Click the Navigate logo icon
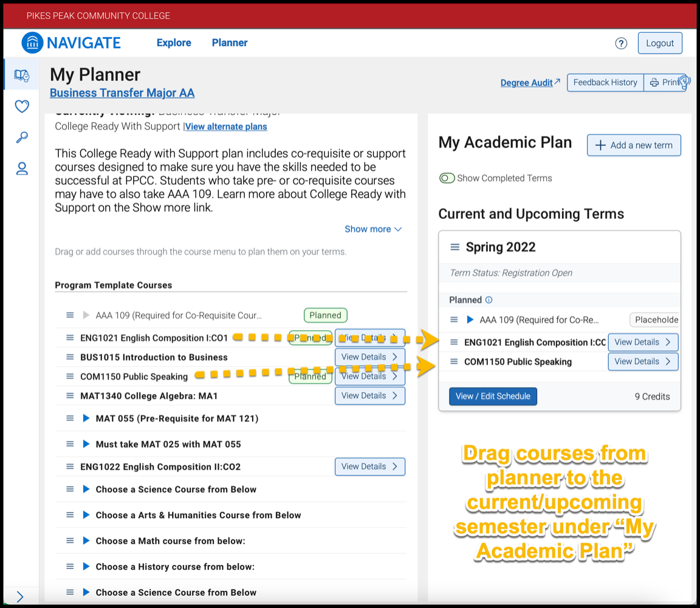 click(33, 43)
